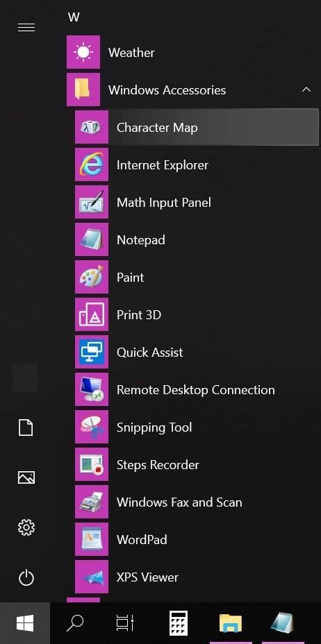Launch the XPS Viewer icon
The image size is (321, 644).
[91, 577]
